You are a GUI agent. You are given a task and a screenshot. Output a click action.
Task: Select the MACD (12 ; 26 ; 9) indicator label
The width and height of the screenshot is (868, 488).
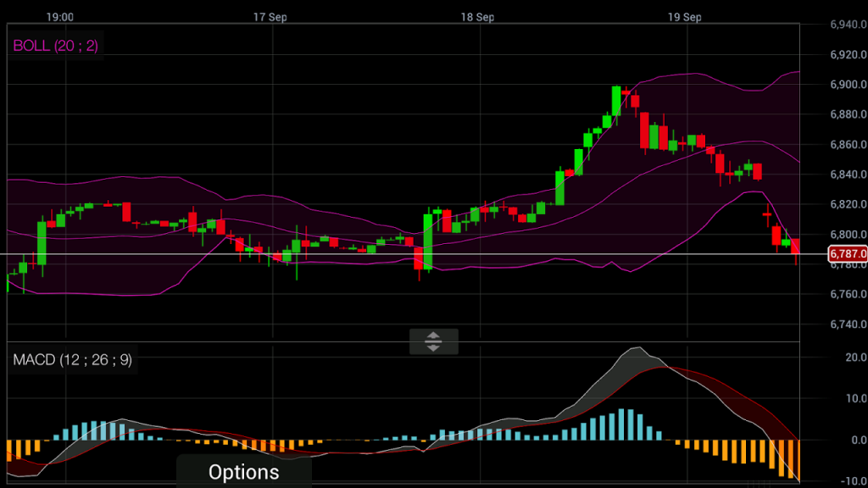click(73, 359)
